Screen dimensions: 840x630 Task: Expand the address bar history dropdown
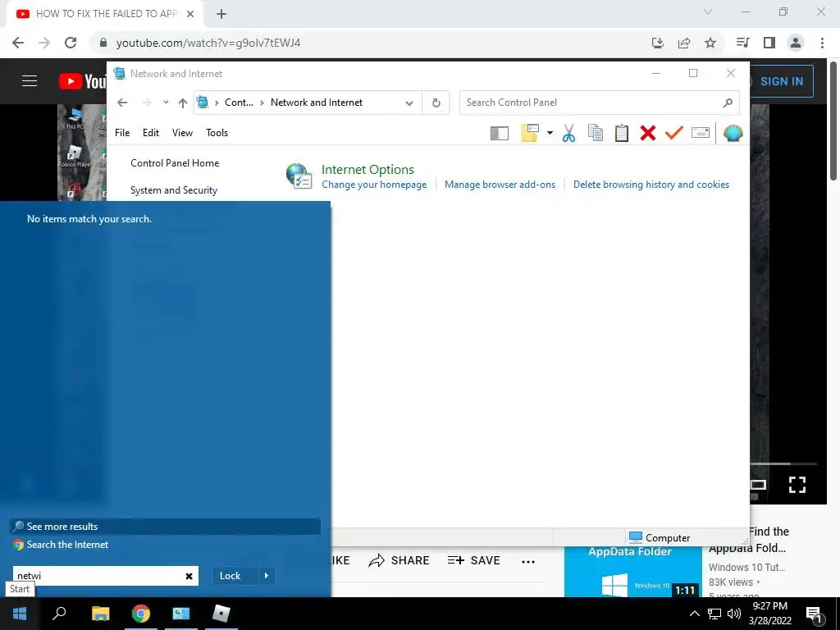tap(409, 103)
